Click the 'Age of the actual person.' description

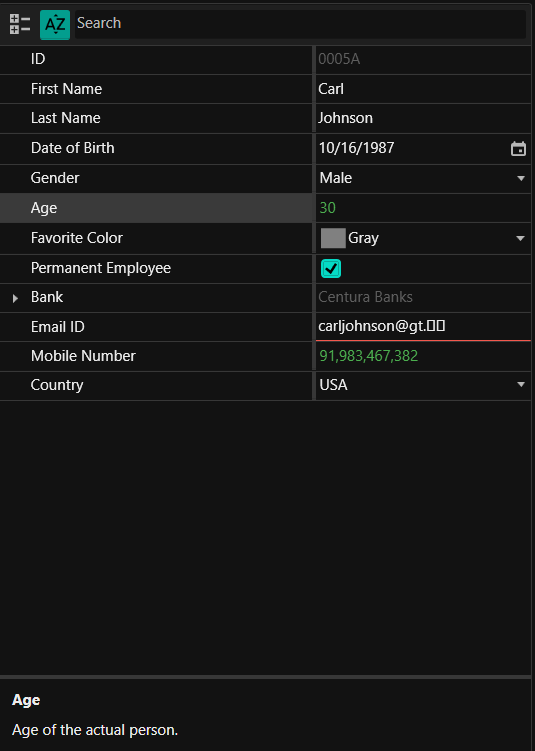[95, 730]
